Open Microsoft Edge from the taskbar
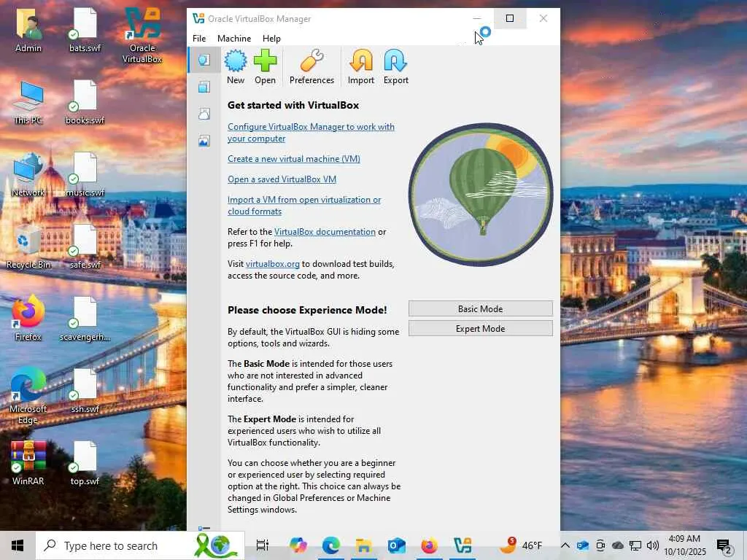This screenshot has height=560, width=747. (330, 545)
